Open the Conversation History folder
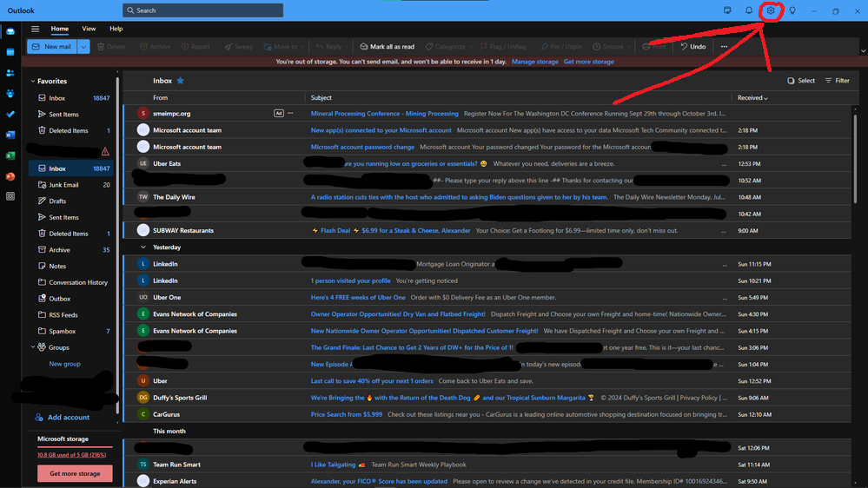The image size is (868, 488). click(x=71, y=282)
